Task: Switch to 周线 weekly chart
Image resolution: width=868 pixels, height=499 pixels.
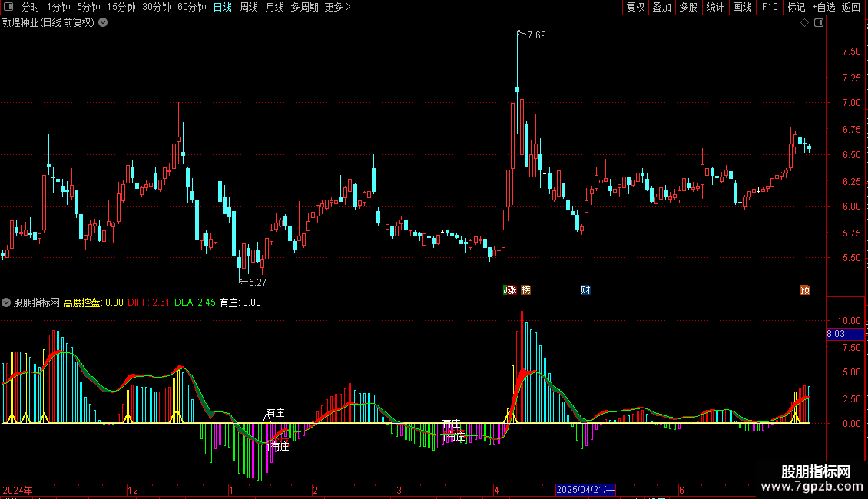Action: tap(249, 7)
